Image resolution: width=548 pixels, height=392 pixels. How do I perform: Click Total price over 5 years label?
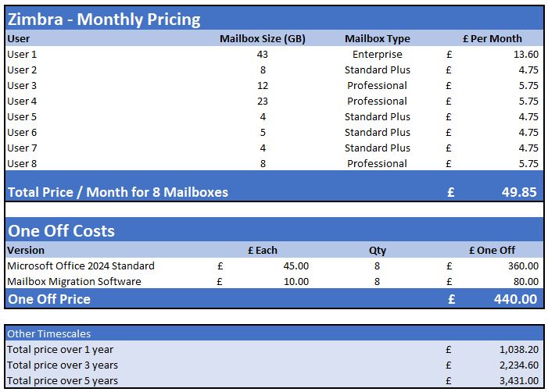pyautogui.click(x=63, y=381)
